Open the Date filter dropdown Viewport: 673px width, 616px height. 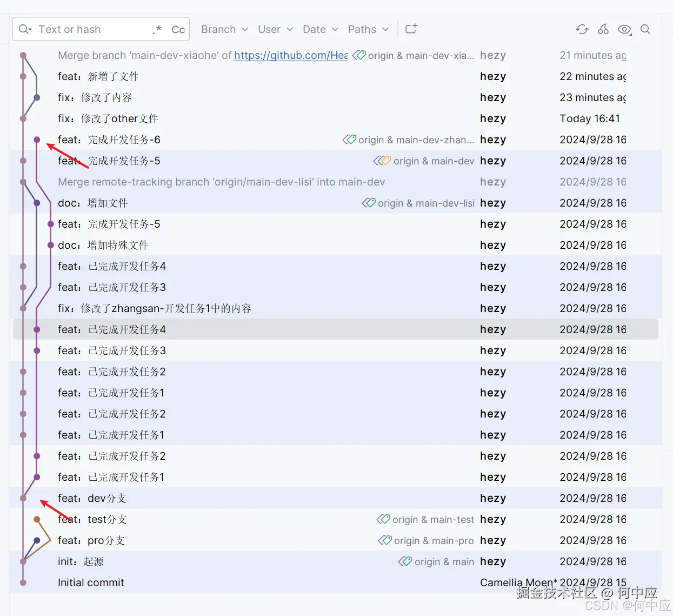[x=320, y=29]
